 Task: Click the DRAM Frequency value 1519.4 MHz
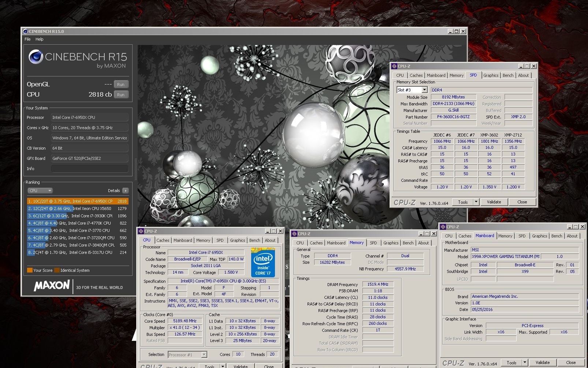378,284
